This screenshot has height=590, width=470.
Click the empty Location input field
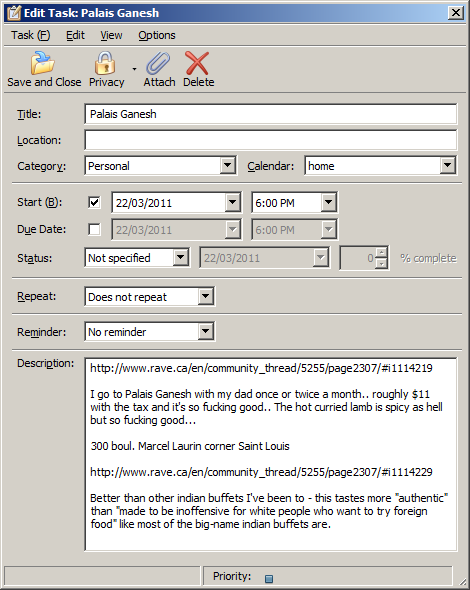tap(271, 140)
